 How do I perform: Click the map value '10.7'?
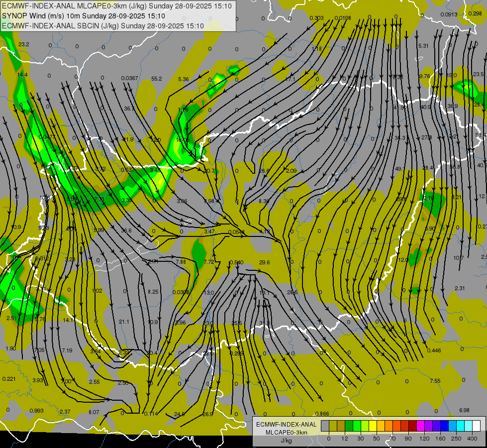point(459,258)
